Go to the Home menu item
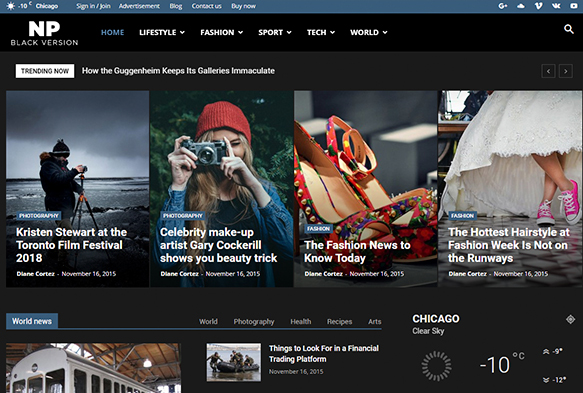 tap(113, 32)
